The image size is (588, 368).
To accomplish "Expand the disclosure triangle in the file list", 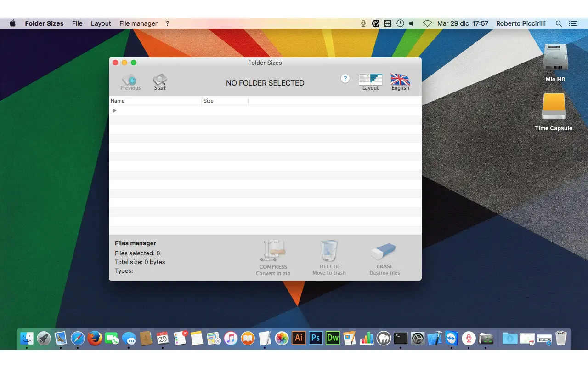I will click(x=114, y=110).
